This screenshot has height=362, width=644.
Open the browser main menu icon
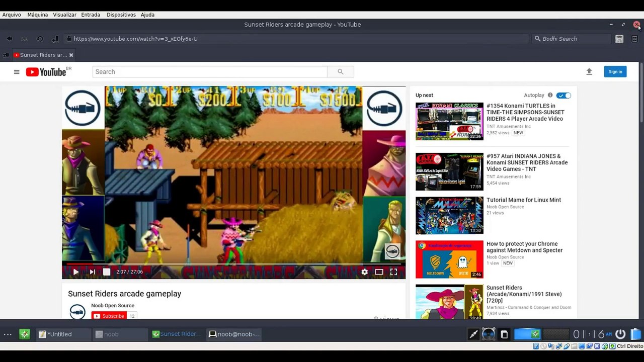point(635,39)
